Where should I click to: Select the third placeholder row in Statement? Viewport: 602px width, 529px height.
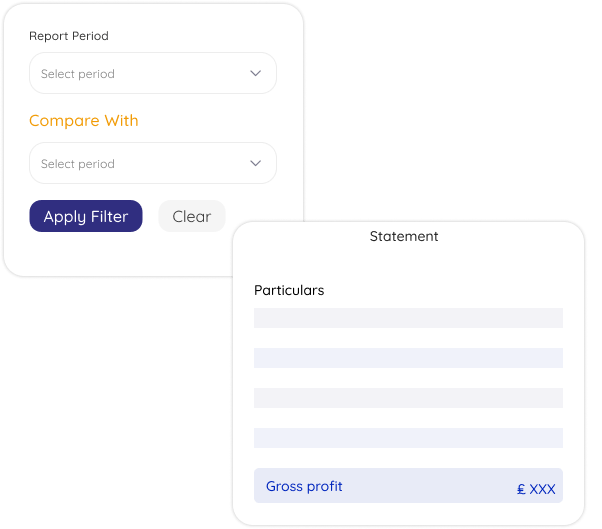pyautogui.click(x=408, y=398)
